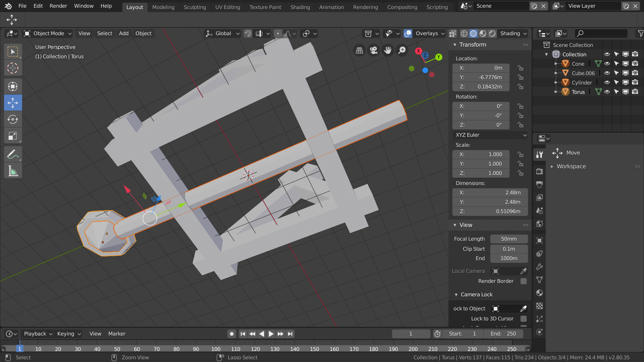
Task: Select the Annotate pencil tool
Action: (x=13, y=154)
